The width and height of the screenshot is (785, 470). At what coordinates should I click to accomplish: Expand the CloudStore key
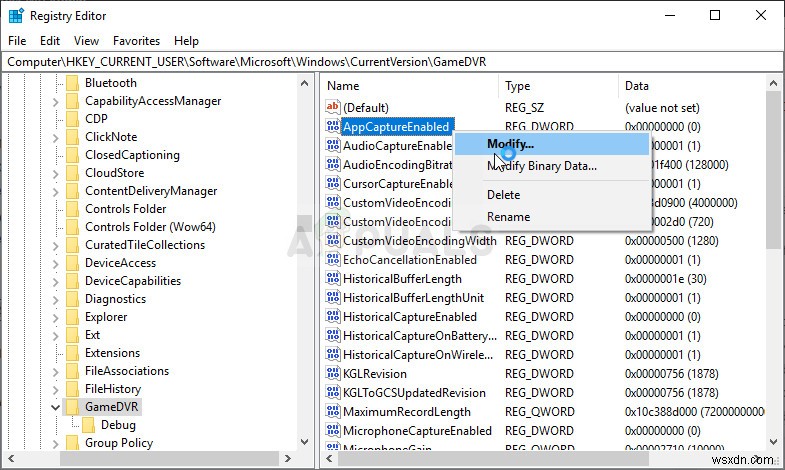56,174
